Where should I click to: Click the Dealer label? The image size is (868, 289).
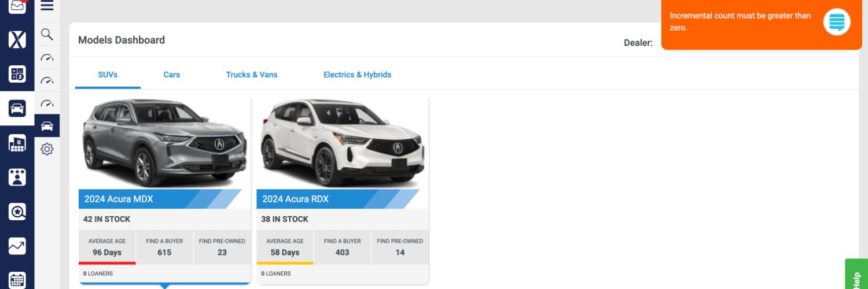coord(638,43)
